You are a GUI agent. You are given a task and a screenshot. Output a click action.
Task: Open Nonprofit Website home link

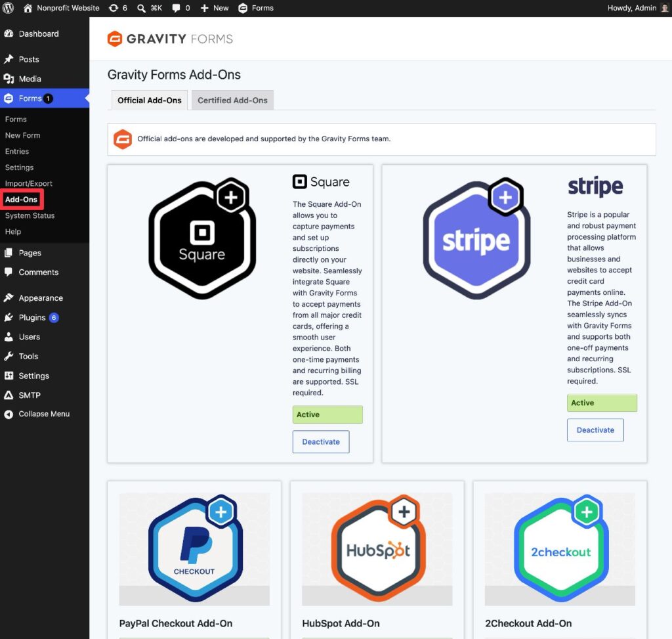click(61, 8)
